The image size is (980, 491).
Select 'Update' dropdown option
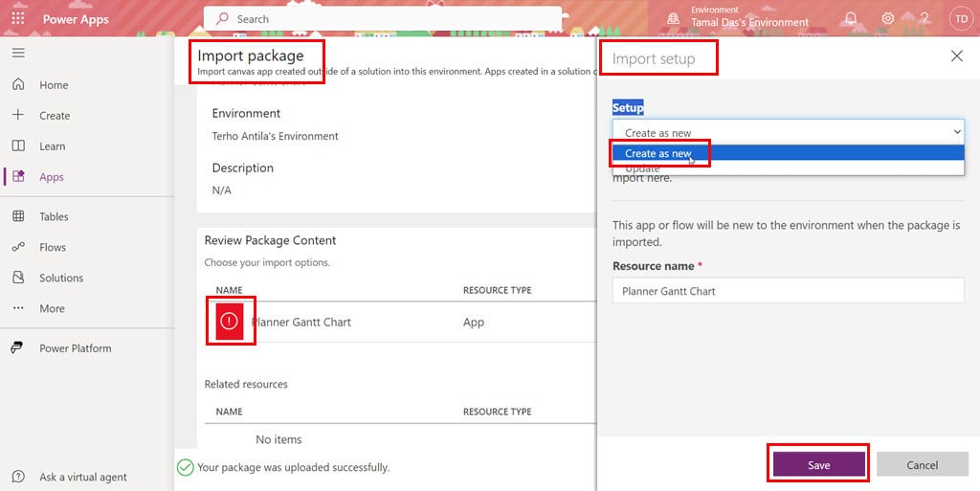pos(789,168)
